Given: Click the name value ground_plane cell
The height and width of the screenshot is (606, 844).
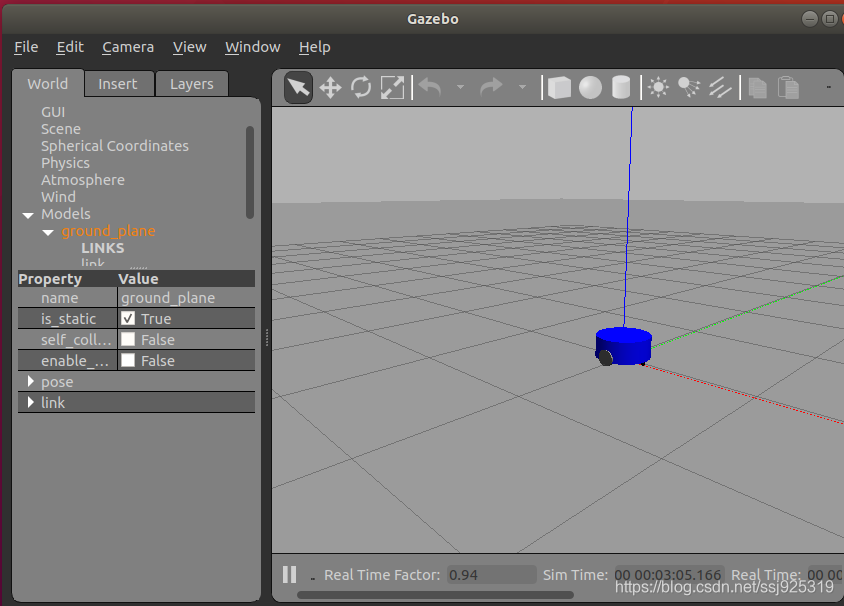Looking at the screenshot, I should 186,298.
